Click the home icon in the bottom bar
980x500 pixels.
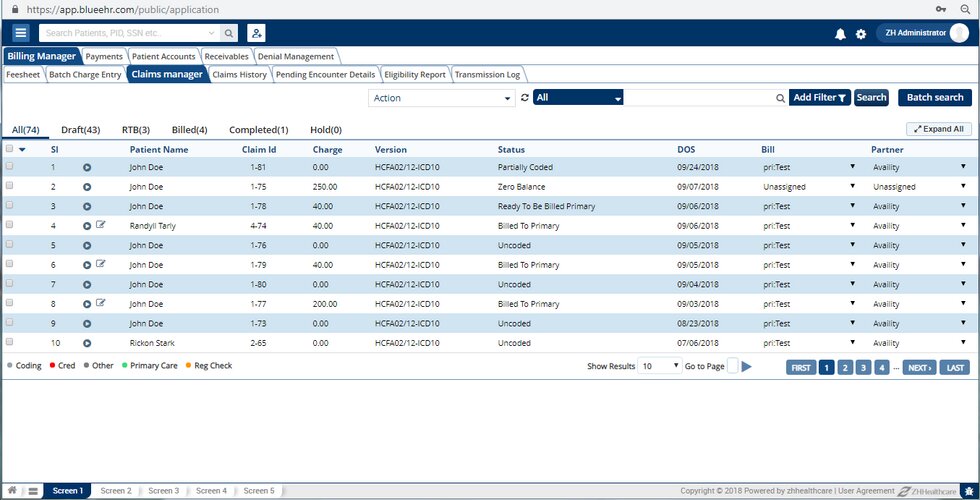(x=11, y=491)
